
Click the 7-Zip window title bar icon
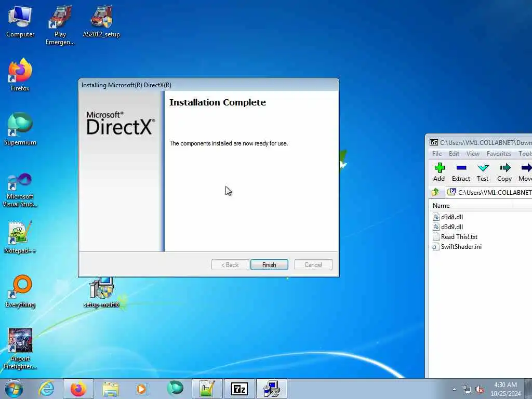click(434, 142)
